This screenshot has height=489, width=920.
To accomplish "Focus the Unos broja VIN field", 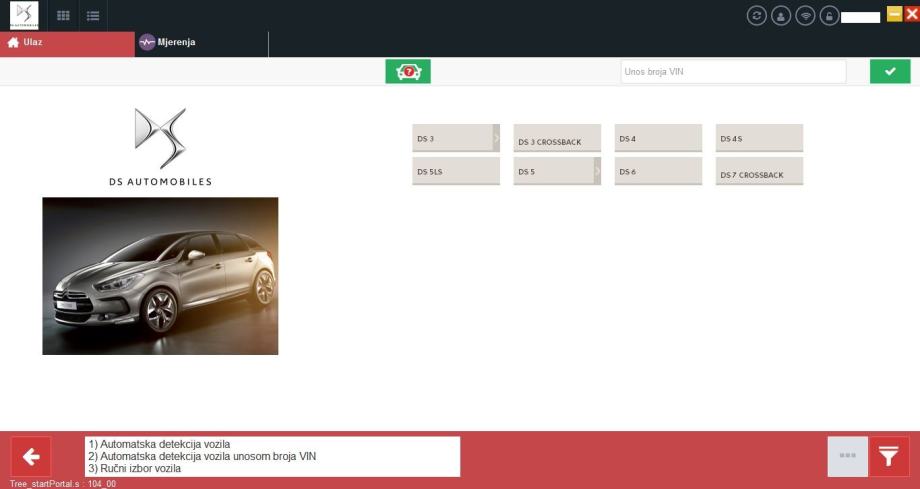I will click(733, 72).
